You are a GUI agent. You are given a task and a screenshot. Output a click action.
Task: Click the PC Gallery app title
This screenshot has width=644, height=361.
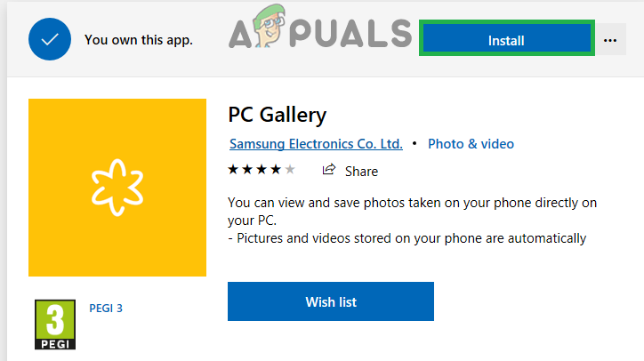(277, 115)
